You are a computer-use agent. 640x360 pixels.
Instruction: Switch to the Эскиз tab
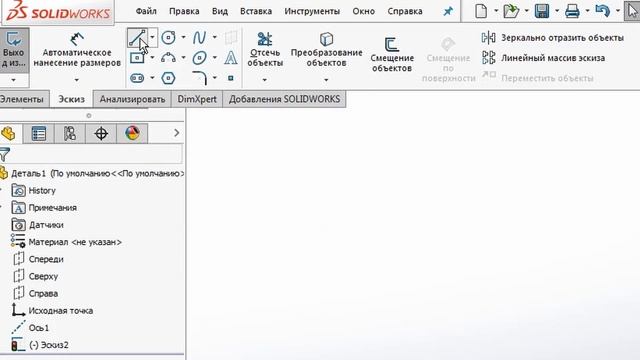coord(71,99)
